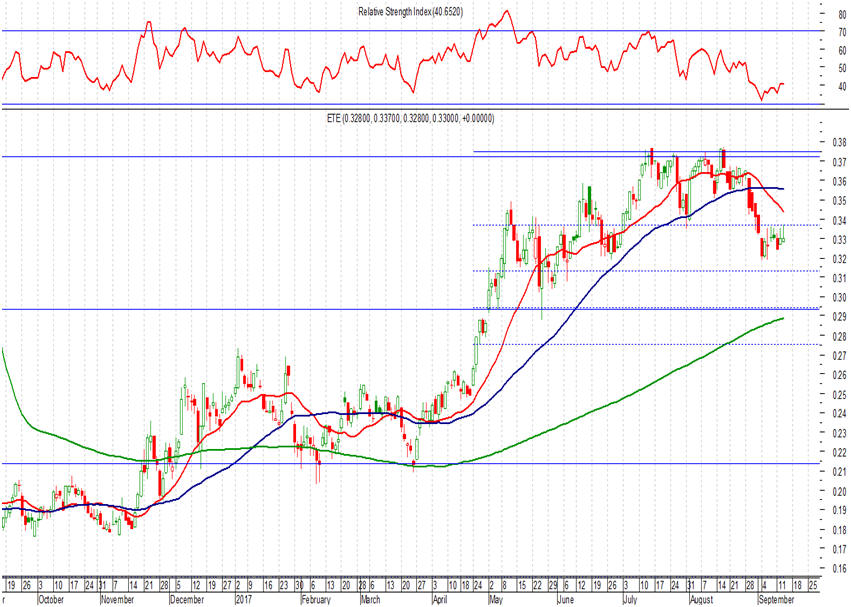
Task: Click the date label 11 above September
Action: [x=781, y=586]
